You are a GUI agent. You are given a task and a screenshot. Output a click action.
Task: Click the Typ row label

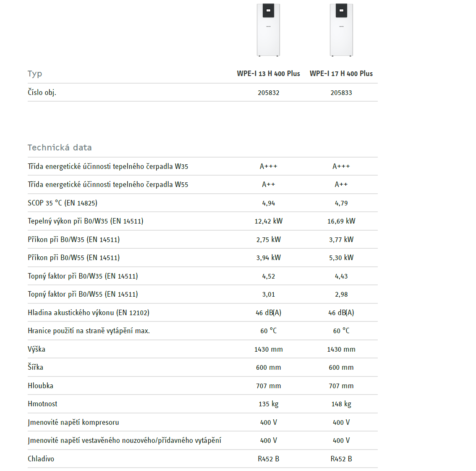coord(35,74)
